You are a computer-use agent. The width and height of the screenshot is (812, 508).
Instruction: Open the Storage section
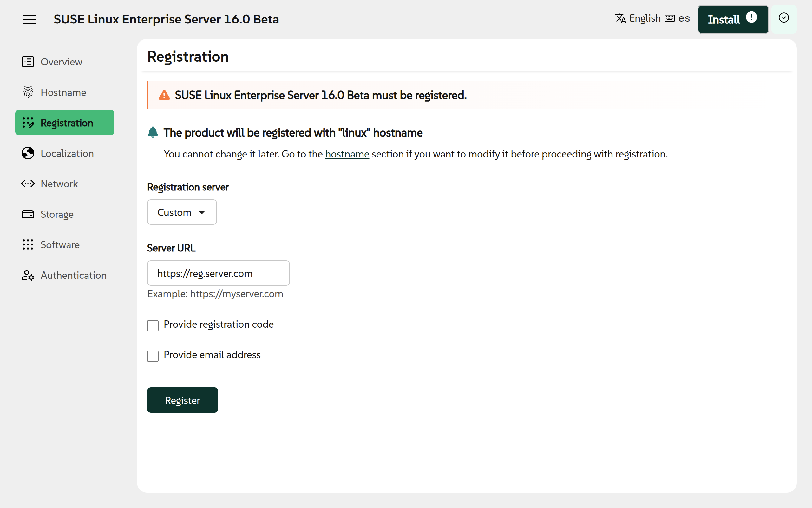(x=64, y=214)
